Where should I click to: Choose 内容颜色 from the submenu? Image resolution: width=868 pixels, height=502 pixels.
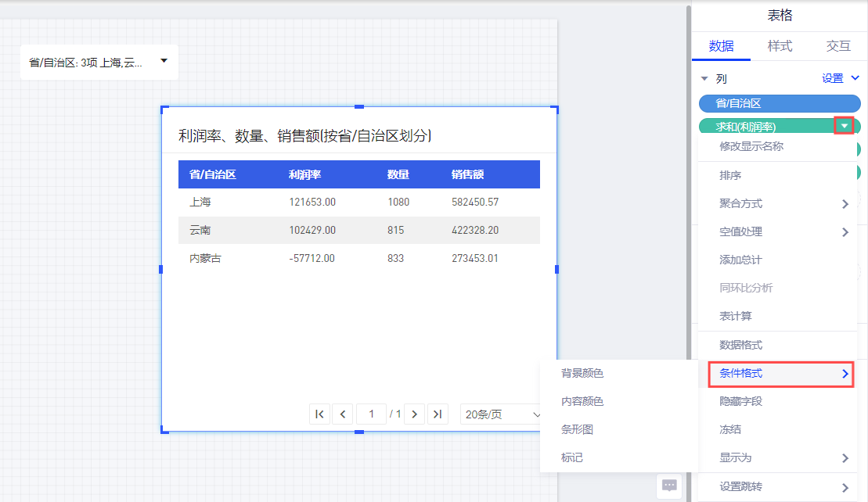[582, 402]
